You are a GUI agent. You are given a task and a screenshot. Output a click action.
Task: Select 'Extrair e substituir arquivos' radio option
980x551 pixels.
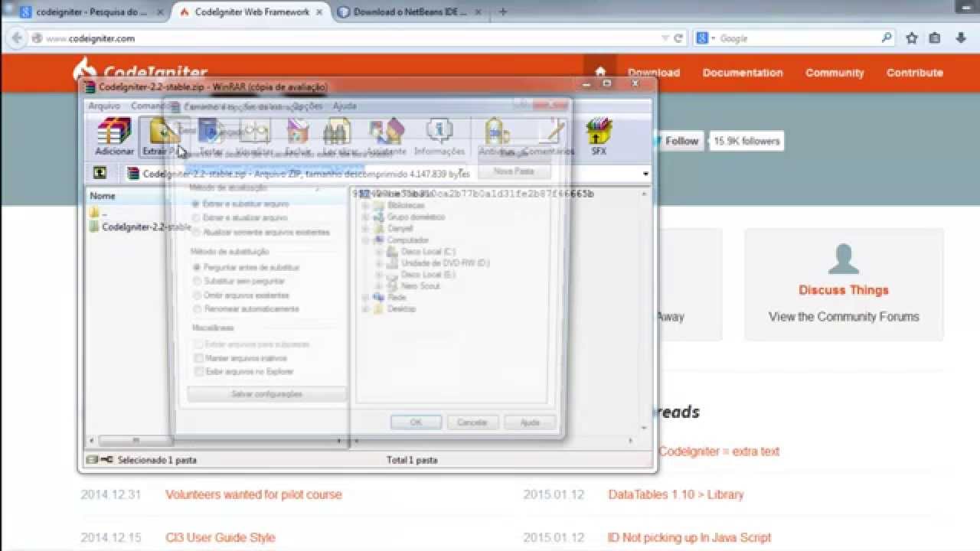pyautogui.click(x=196, y=204)
